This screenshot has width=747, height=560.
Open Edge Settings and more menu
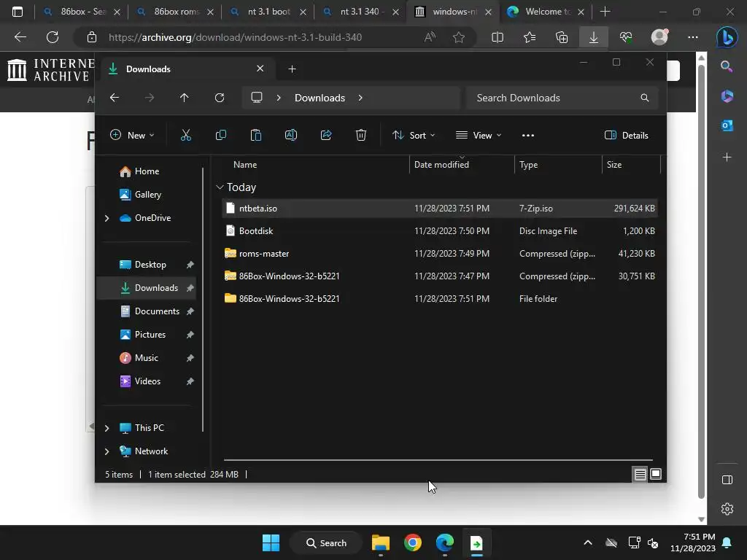click(x=693, y=37)
